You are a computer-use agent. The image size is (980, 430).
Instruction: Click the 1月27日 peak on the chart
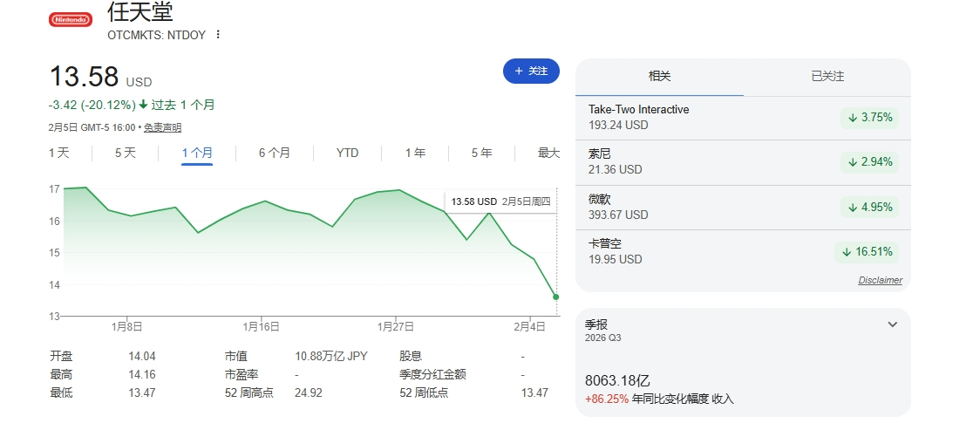point(398,190)
